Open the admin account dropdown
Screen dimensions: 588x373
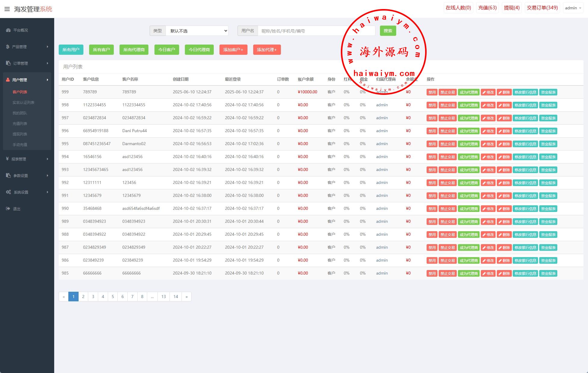pos(573,8)
